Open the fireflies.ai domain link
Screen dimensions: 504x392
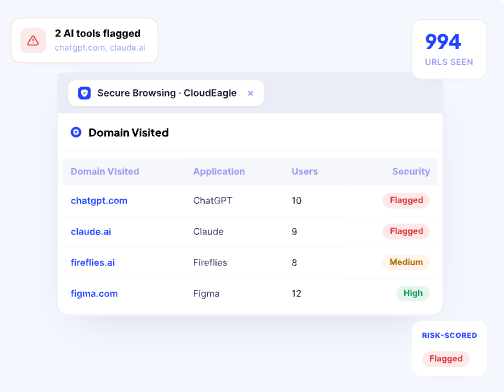click(93, 263)
